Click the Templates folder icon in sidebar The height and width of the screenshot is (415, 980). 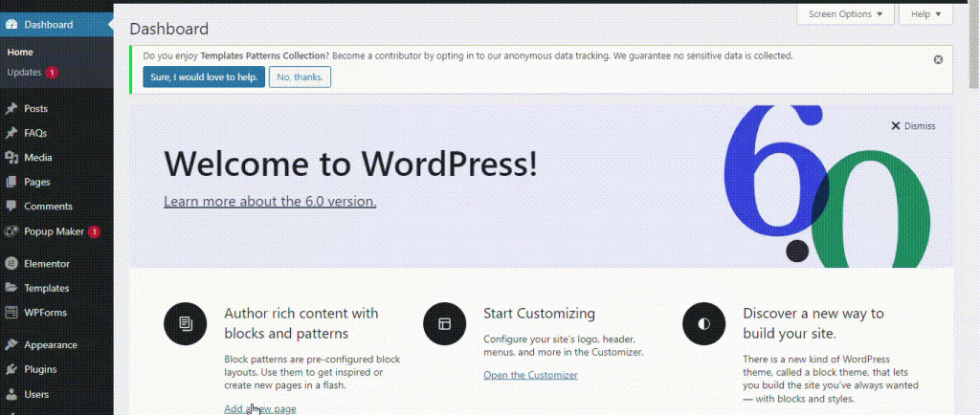point(11,288)
